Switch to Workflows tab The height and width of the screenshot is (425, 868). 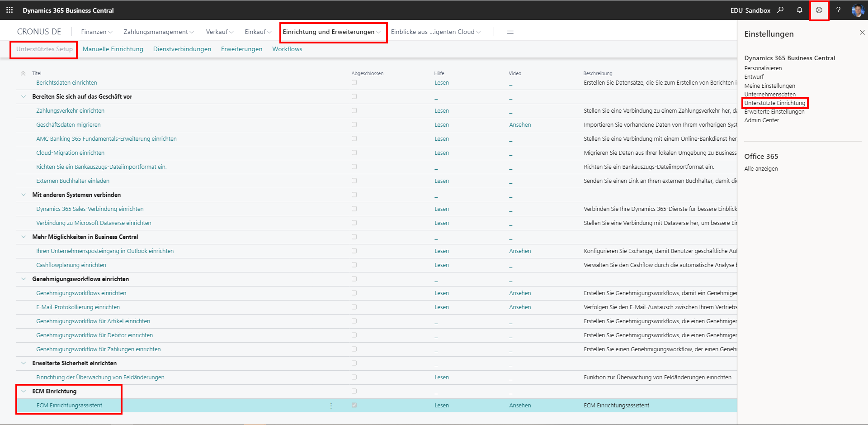(x=287, y=49)
